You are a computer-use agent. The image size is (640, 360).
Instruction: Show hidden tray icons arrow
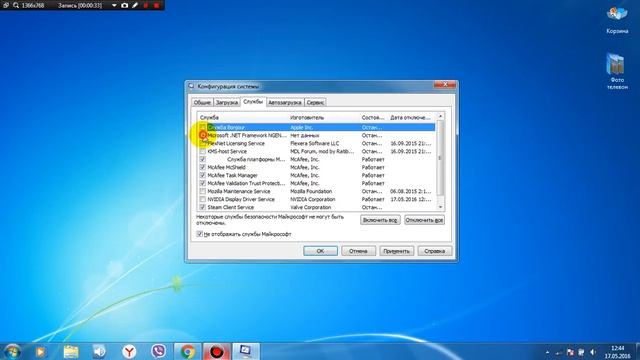(547, 353)
